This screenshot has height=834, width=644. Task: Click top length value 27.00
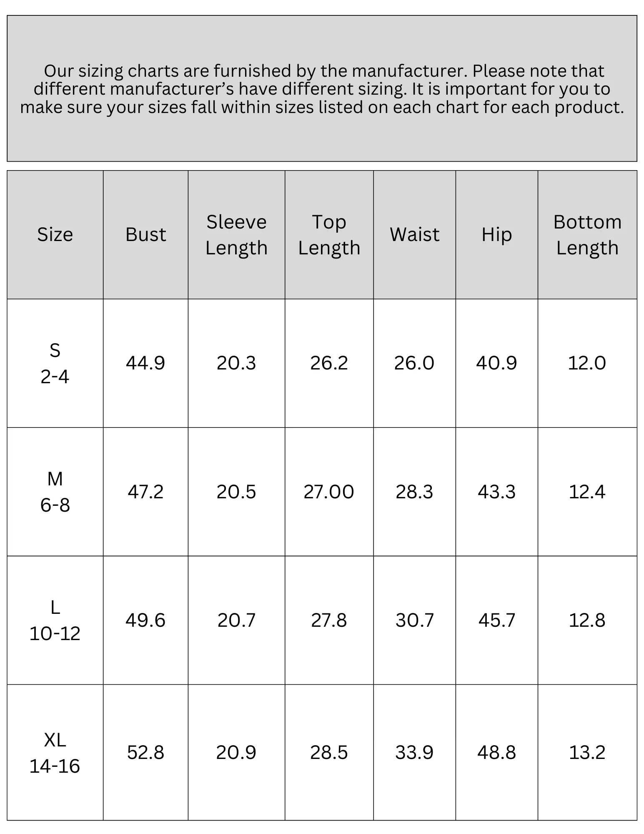(x=329, y=492)
